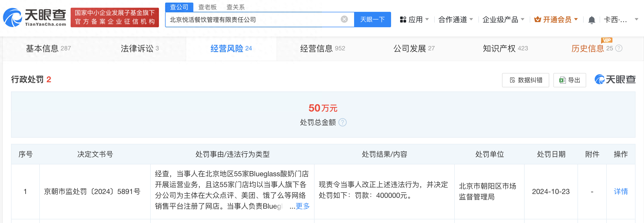Click the red 国家中小企业发展子基金 banner
This screenshot has height=223, width=644.
pos(115,17)
